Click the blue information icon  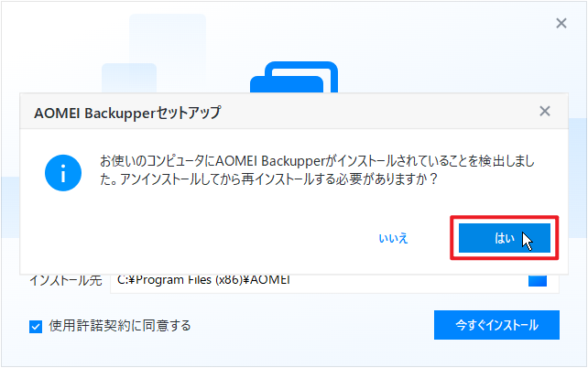coord(63,173)
